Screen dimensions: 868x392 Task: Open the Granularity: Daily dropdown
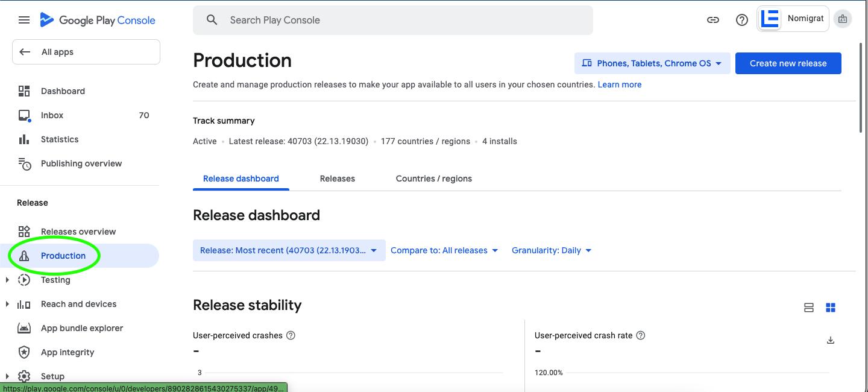(552, 250)
